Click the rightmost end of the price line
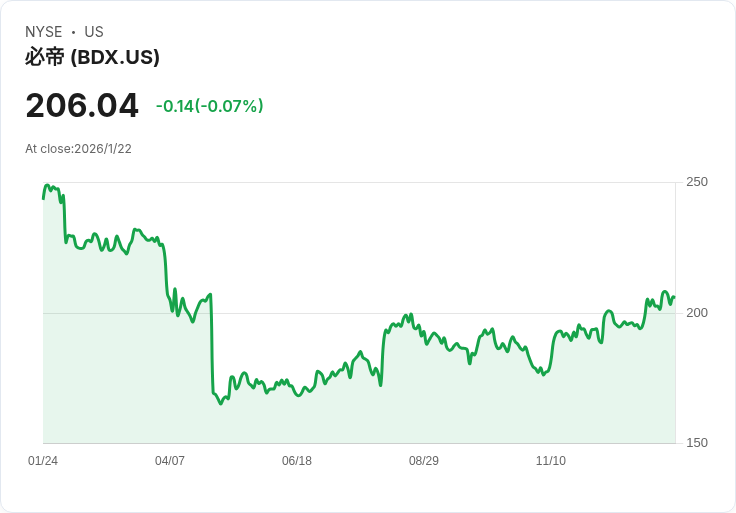The height and width of the screenshot is (513, 736). 674,297
